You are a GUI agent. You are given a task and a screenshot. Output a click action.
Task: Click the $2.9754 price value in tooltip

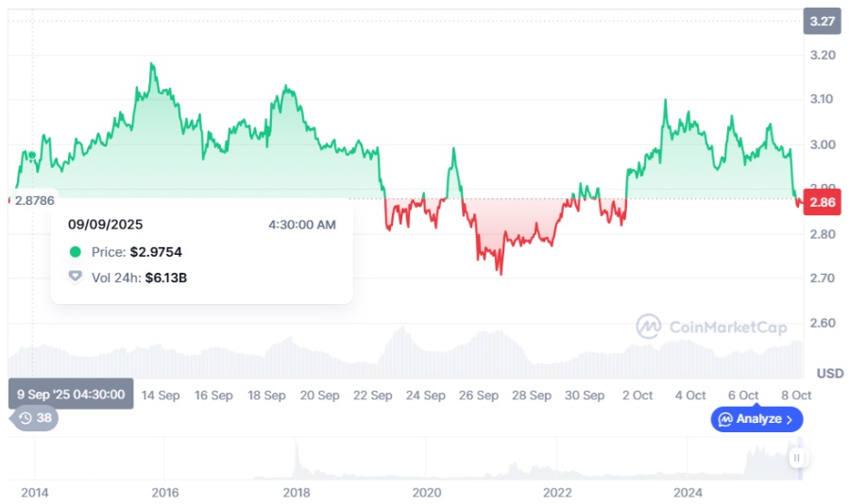[x=156, y=252]
